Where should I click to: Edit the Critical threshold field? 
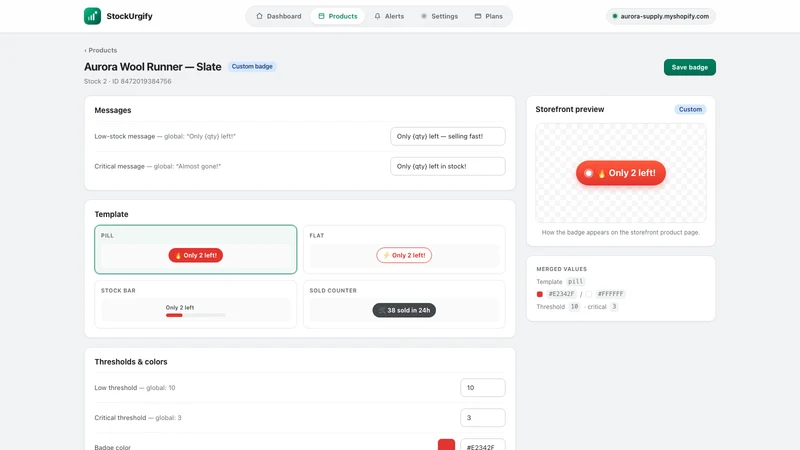tap(483, 417)
